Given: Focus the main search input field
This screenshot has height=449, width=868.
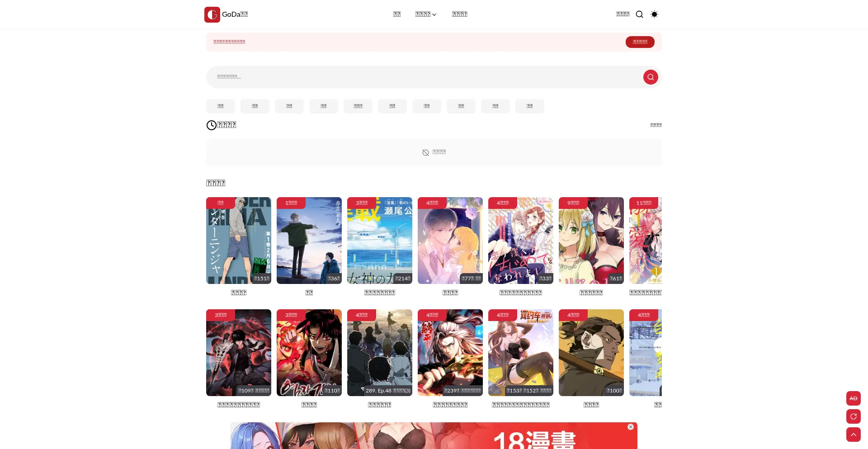Looking at the screenshot, I should [420, 77].
